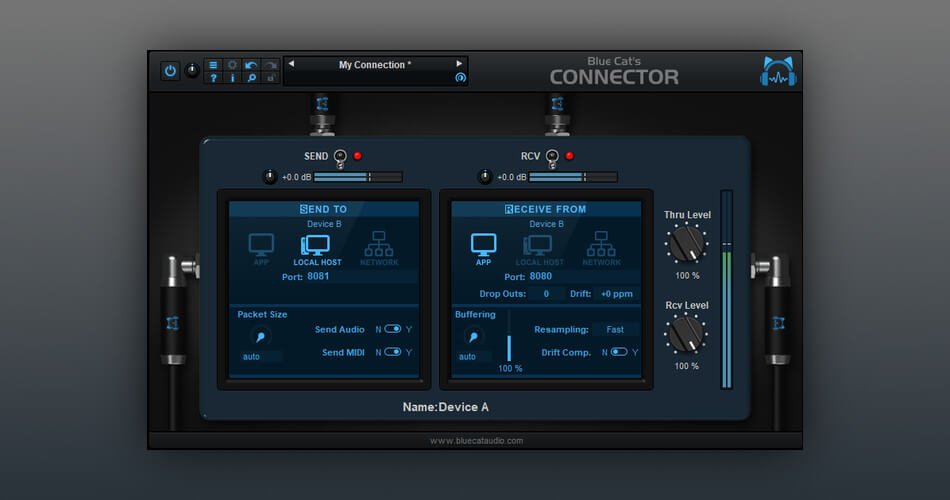
Task: Click the Drop Outs counter value 0
Action: pyautogui.click(x=546, y=294)
